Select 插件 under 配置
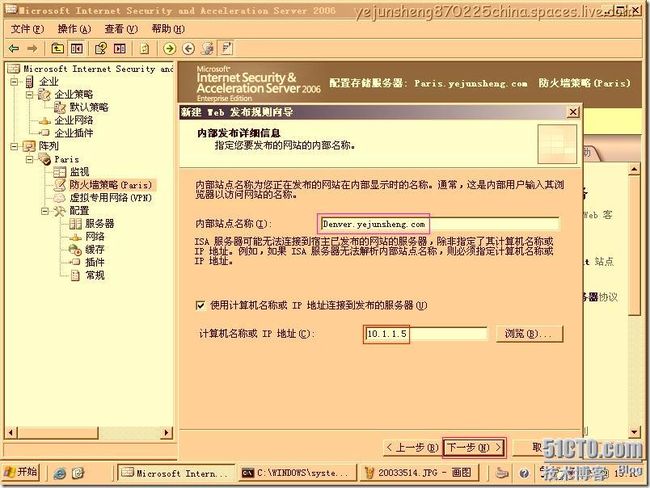 [x=95, y=262]
